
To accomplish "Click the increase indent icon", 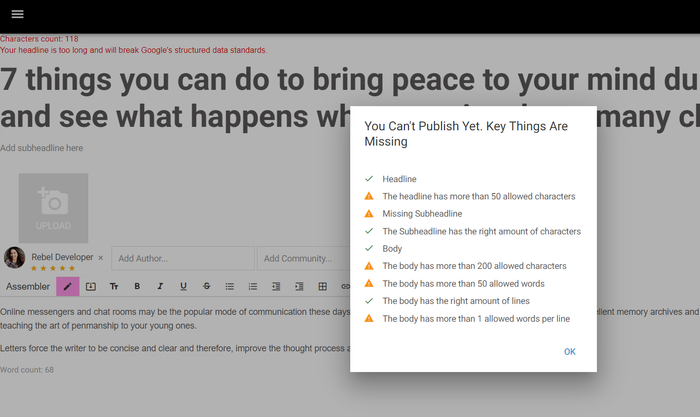I will click(x=299, y=287).
